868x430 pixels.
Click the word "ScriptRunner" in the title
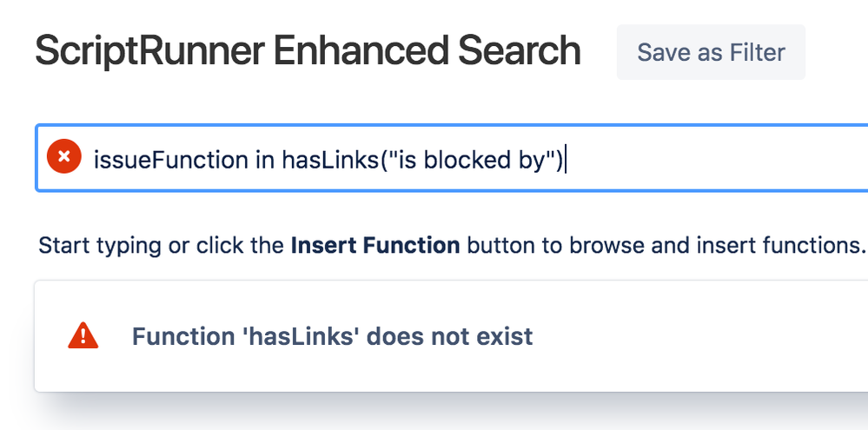tap(149, 51)
